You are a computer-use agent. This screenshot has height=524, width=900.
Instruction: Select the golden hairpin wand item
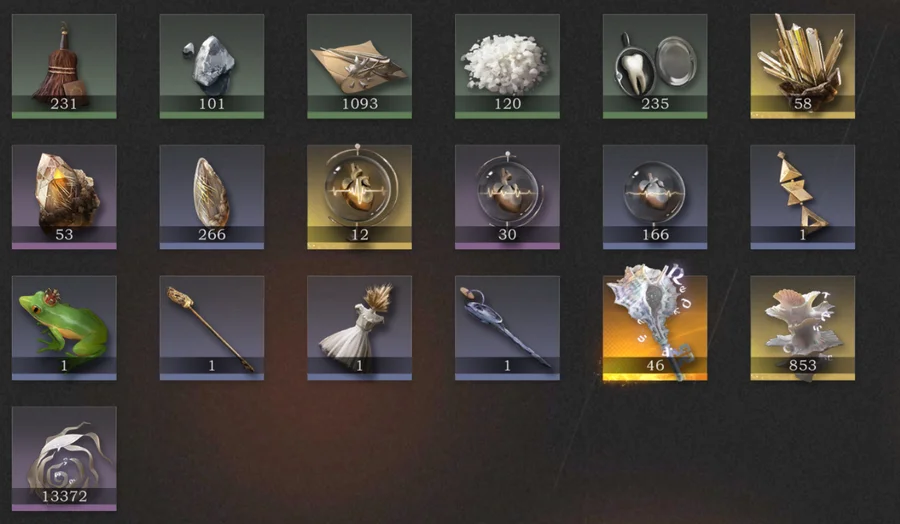point(212,328)
